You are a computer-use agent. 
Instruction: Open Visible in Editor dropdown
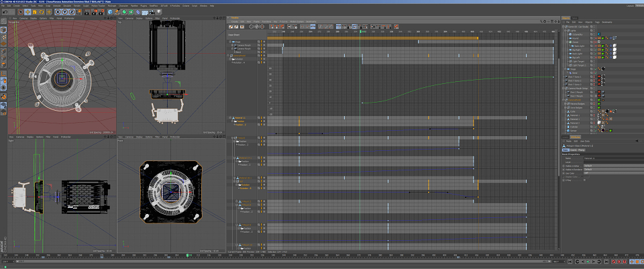tap(614, 166)
